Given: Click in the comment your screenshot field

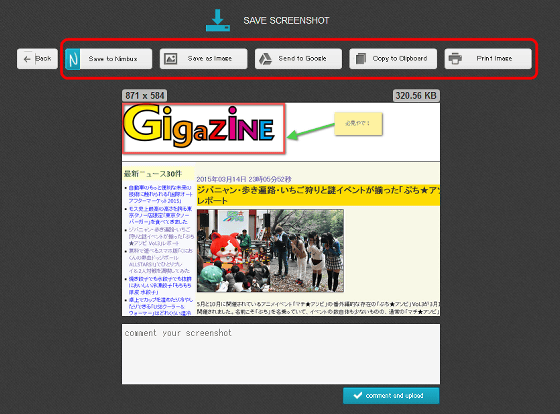Looking at the screenshot, I should pyautogui.click(x=281, y=354).
